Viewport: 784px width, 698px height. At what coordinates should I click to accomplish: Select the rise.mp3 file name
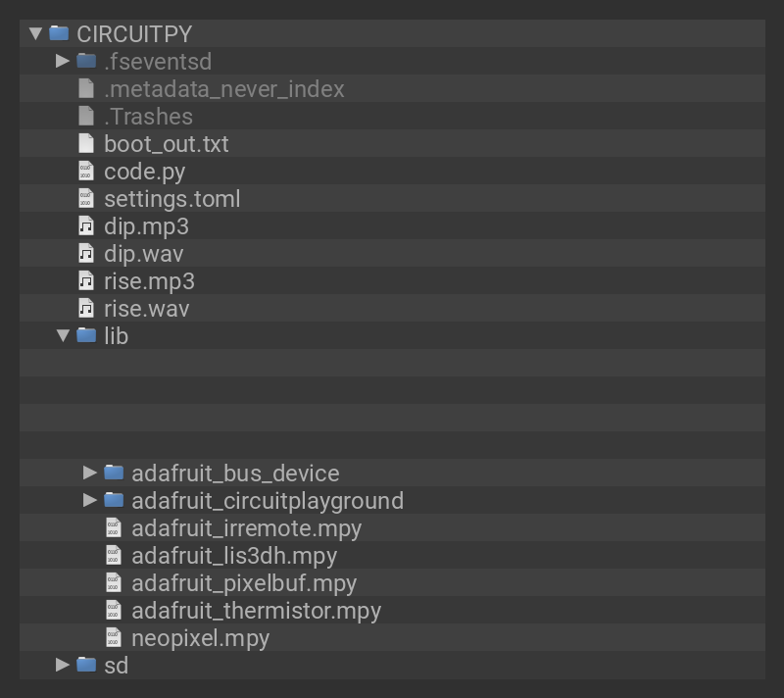coord(149,280)
